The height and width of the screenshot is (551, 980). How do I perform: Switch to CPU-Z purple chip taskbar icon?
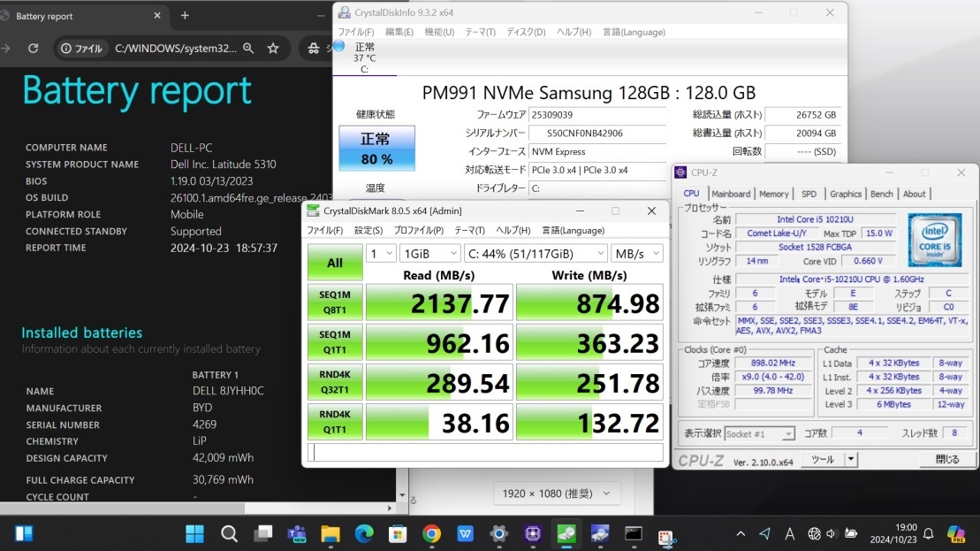click(533, 533)
